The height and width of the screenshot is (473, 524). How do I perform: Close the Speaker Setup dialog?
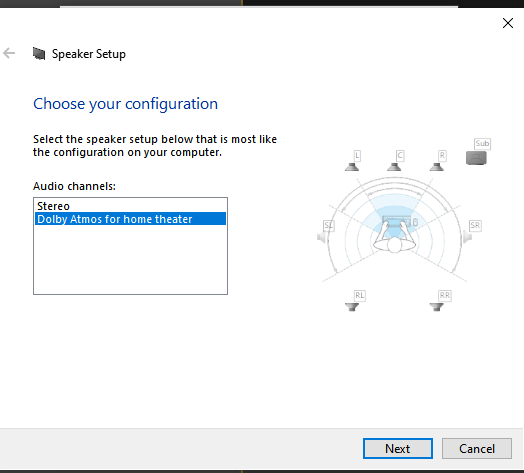[x=508, y=23]
